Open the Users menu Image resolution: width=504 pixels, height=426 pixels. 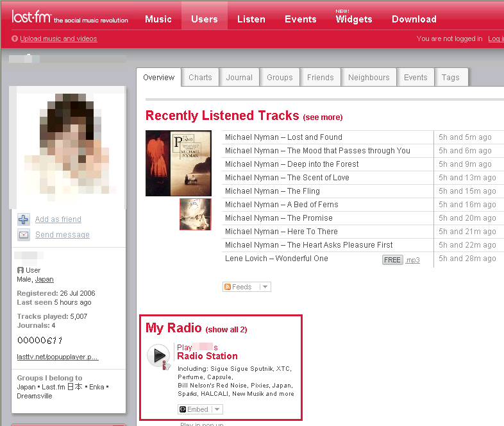[x=205, y=19]
